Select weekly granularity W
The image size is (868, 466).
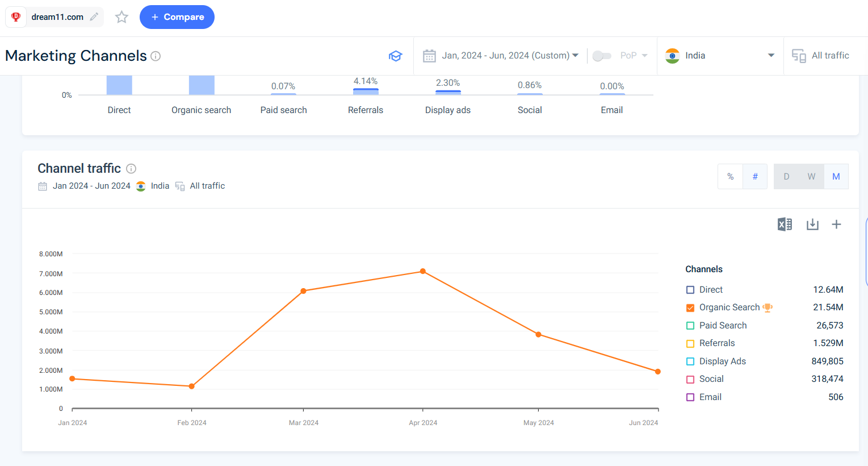(811, 177)
